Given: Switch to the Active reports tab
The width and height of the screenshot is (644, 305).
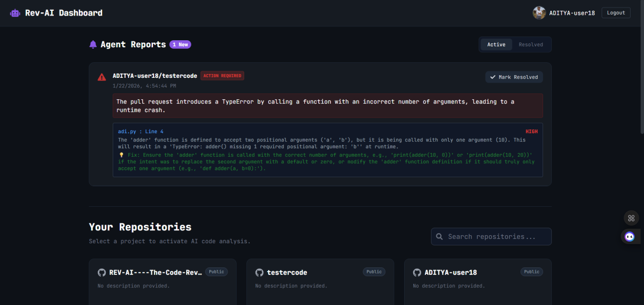Looking at the screenshot, I should 496,45.
